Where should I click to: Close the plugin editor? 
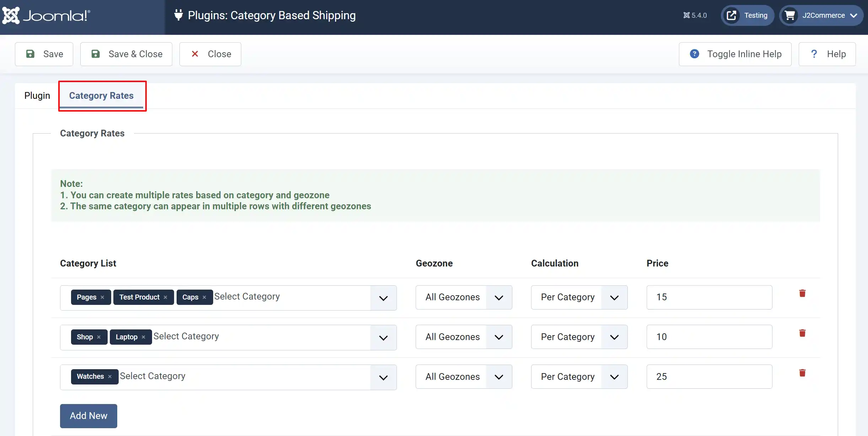coord(210,54)
